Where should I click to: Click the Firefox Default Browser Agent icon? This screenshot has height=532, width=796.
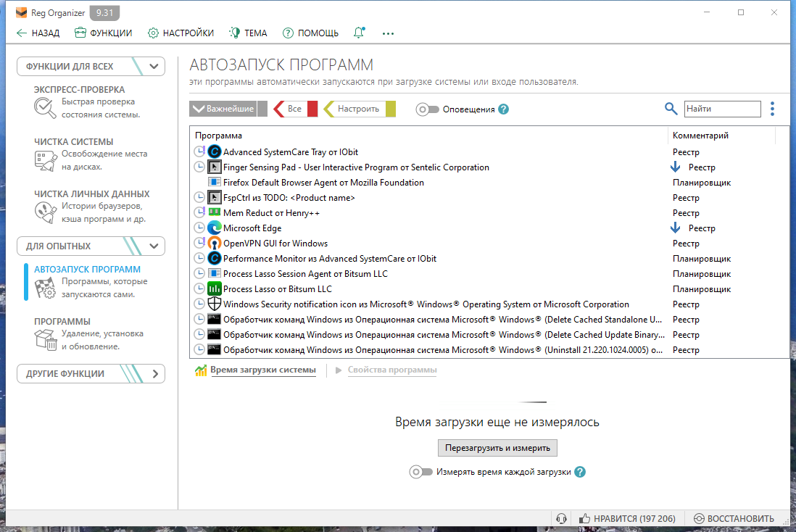tap(215, 182)
